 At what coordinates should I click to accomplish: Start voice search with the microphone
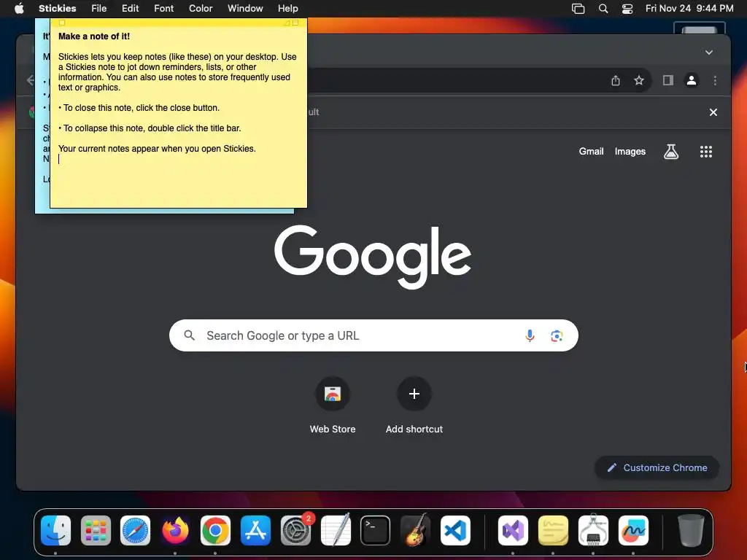530,335
